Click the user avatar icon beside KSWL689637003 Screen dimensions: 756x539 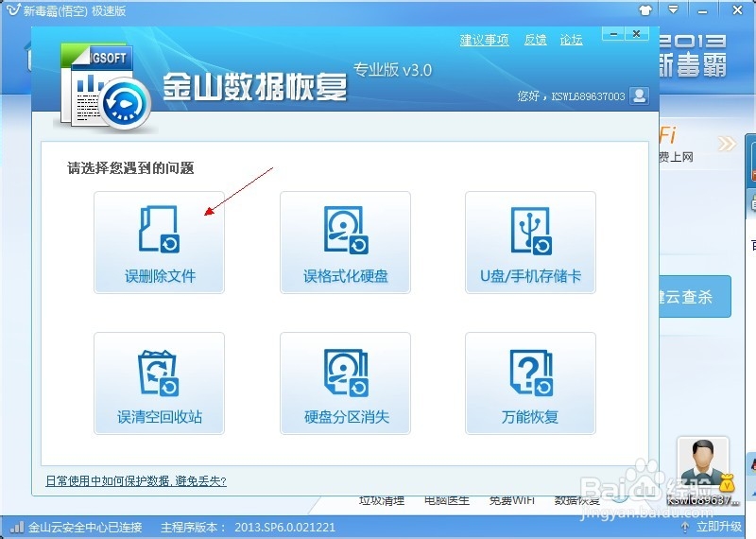(640, 96)
